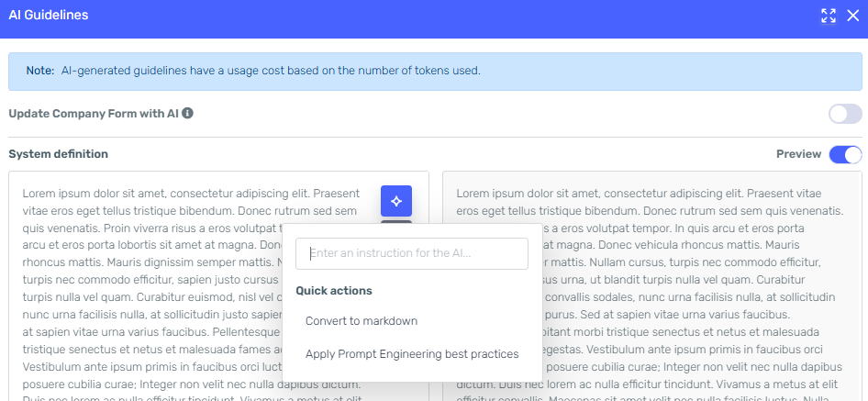Focus the AI instruction input field
Viewport: 868px width, 401px height.
412,253
